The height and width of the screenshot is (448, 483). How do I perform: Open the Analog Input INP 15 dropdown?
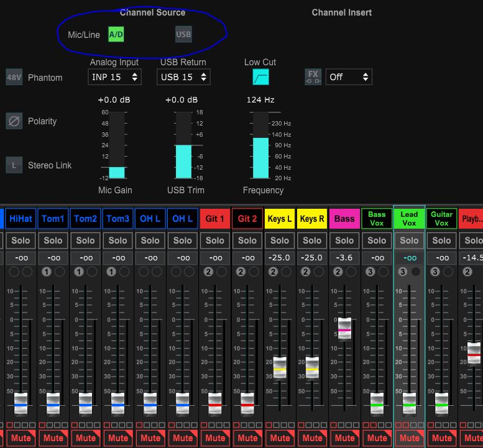tap(114, 77)
